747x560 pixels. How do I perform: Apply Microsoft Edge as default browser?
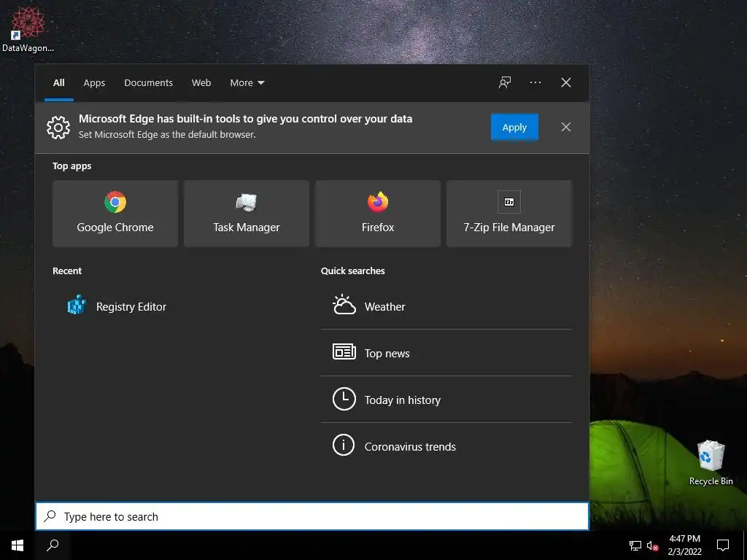[514, 127]
